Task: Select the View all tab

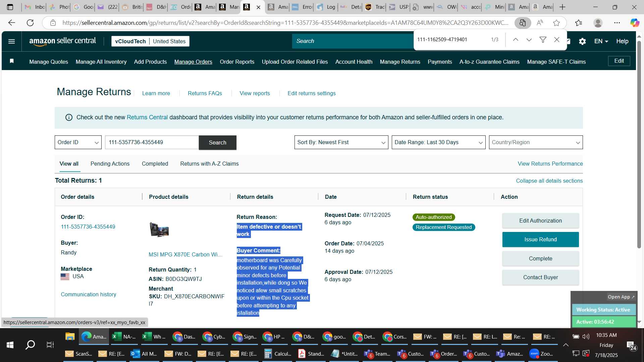Action: (69, 164)
